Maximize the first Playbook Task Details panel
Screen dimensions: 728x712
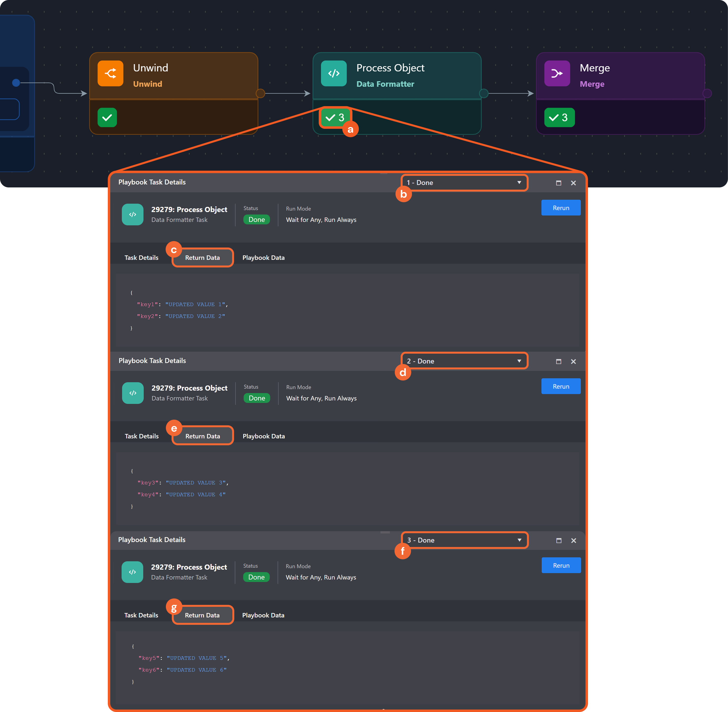pyautogui.click(x=558, y=183)
